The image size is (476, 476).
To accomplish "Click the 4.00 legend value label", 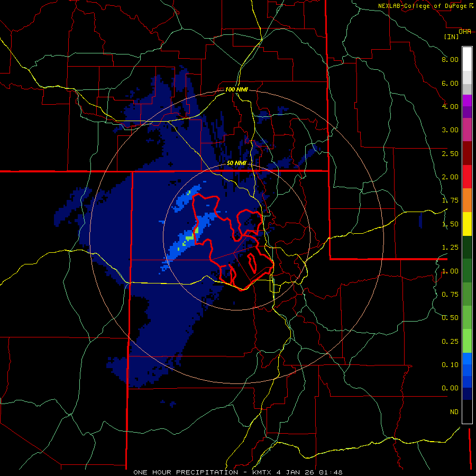I will click(x=450, y=106).
